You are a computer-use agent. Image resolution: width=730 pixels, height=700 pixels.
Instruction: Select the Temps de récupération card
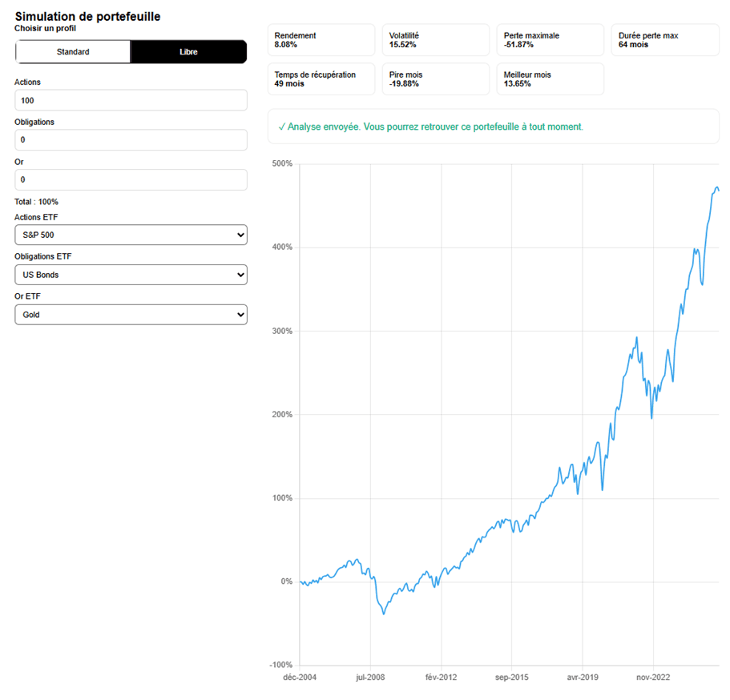click(321, 78)
